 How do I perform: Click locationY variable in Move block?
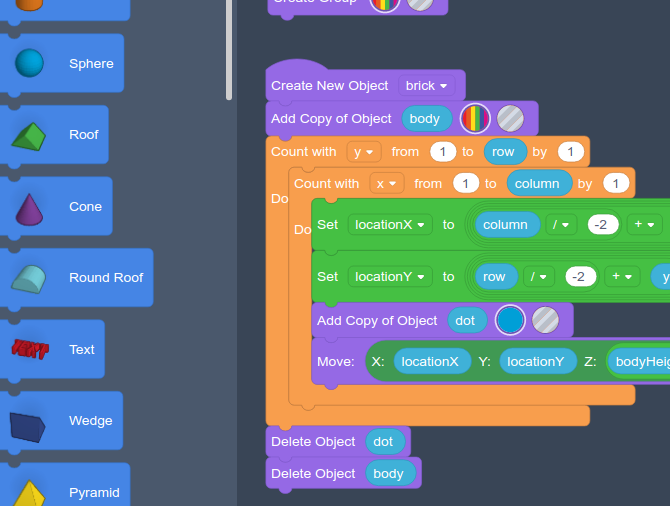tap(538, 362)
